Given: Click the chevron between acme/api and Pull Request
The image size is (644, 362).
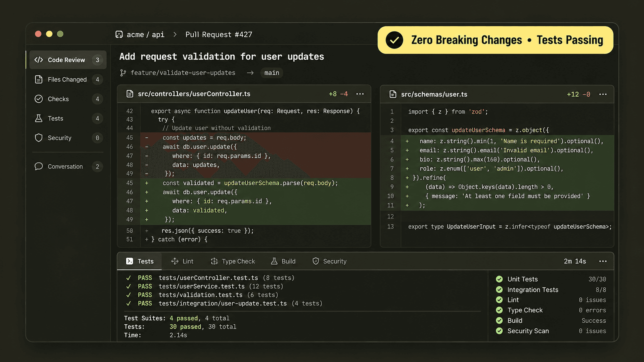Looking at the screenshot, I should (175, 35).
